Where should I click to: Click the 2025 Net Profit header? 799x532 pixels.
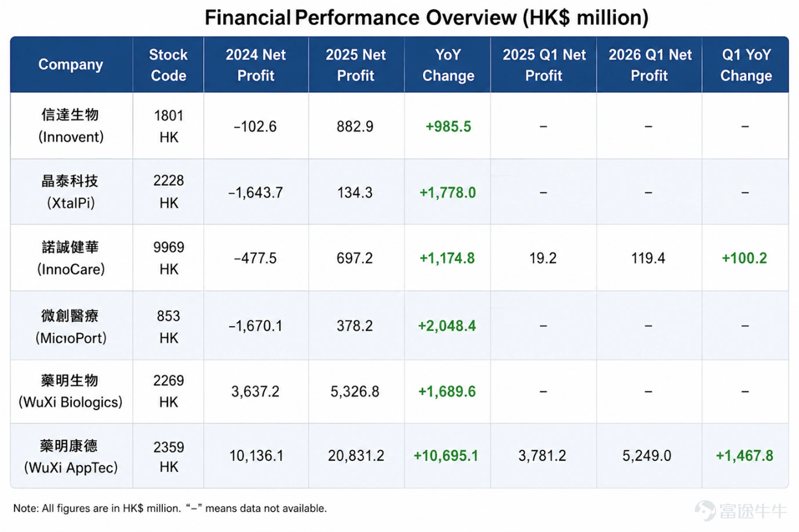(356, 65)
